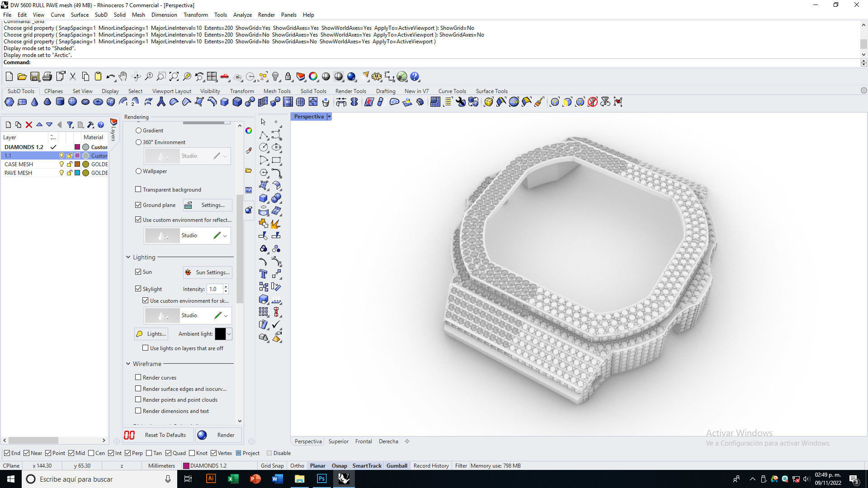Viewport: 868px width, 488px height.
Task: Click the Print icon in the toolbar
Action: click(x=47, y=76)
